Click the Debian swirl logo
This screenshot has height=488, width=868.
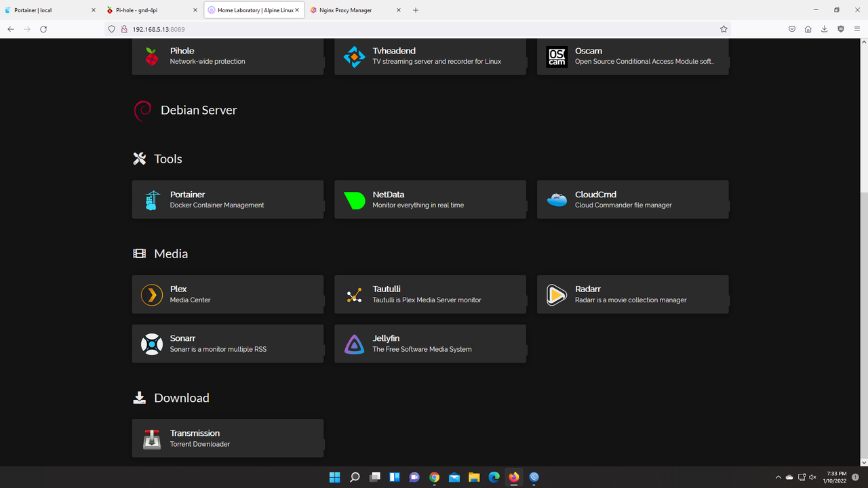click(142, 110)
